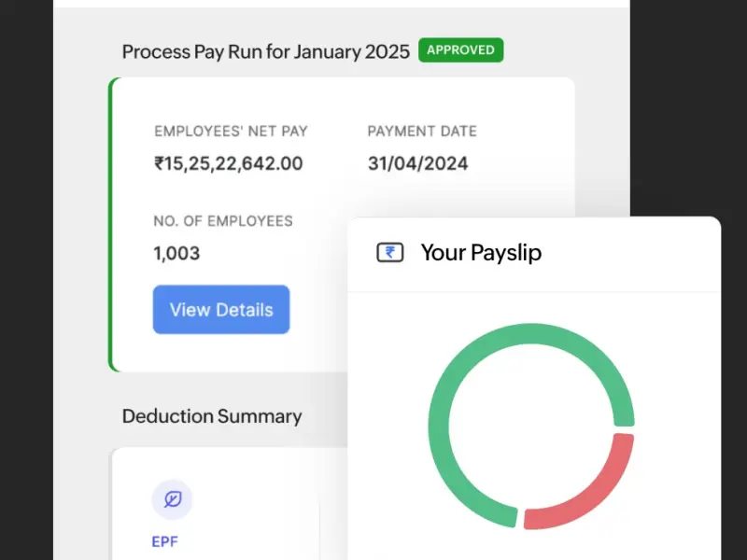Click the employee count 1,003
Viewport: 747px width, 560px height.
point(176,253)
